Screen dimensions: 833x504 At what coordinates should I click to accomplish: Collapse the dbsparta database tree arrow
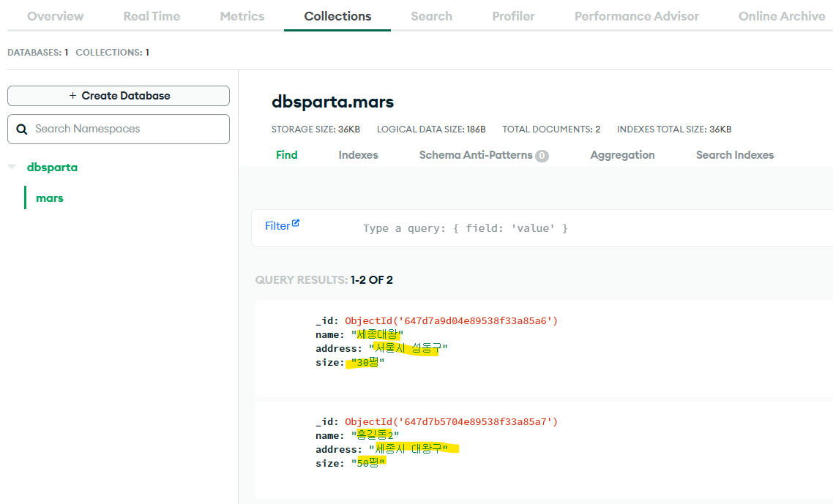12,167
